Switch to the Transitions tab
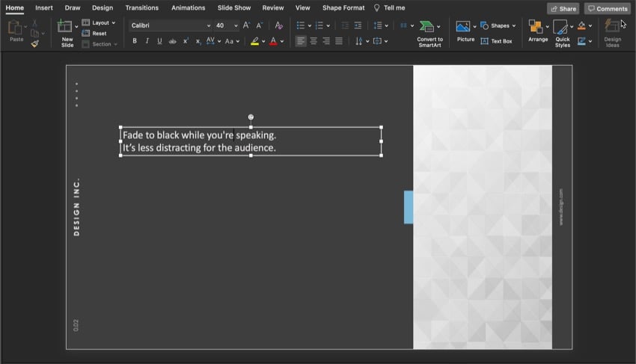Image resolution: width=636 pixels, height=364 pixels. [x=141, y=7]
